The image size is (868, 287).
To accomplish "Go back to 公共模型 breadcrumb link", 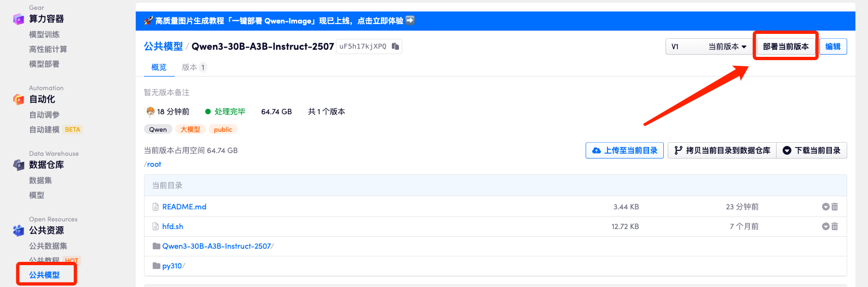I will point(163,46).
